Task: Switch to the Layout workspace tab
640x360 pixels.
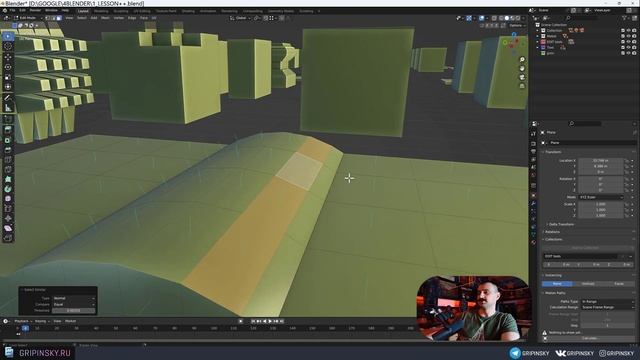Action: point(83,11)
